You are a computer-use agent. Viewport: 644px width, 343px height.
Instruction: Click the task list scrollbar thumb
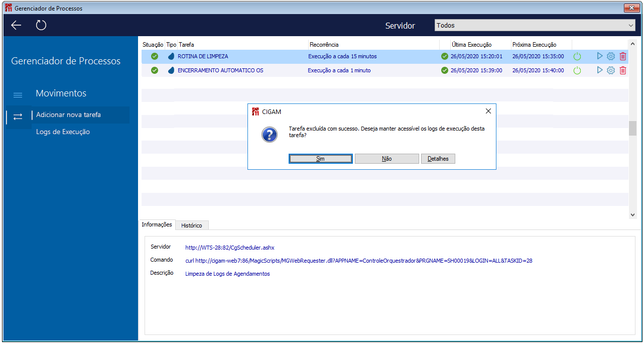pyautogui.click(x=632, y=128)
